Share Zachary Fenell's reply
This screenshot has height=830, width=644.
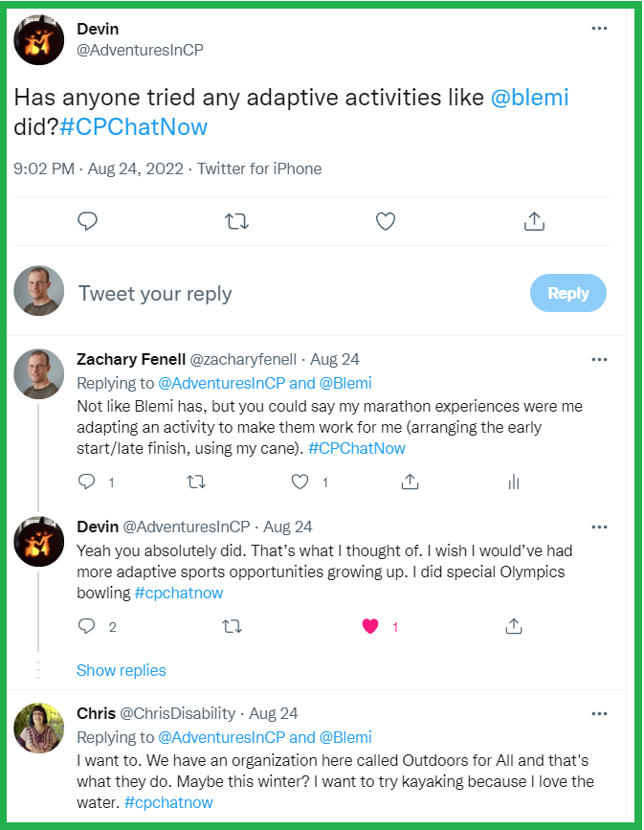click(x=410, y=482)
